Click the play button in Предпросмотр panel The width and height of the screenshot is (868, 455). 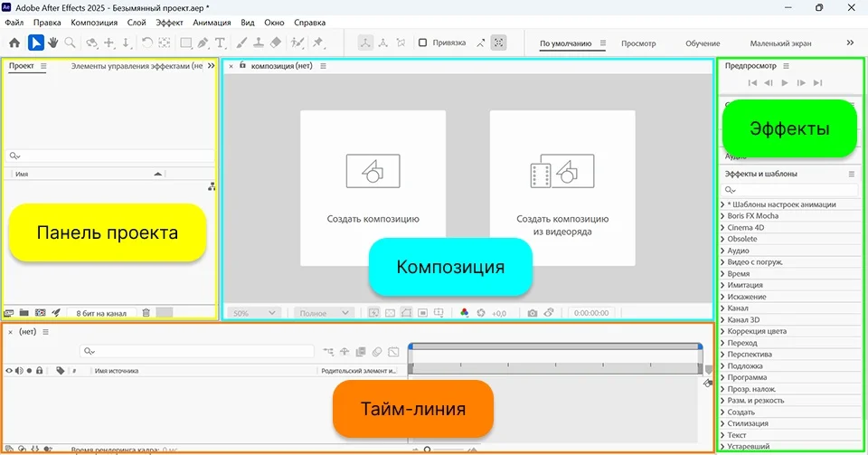[785, 82]
